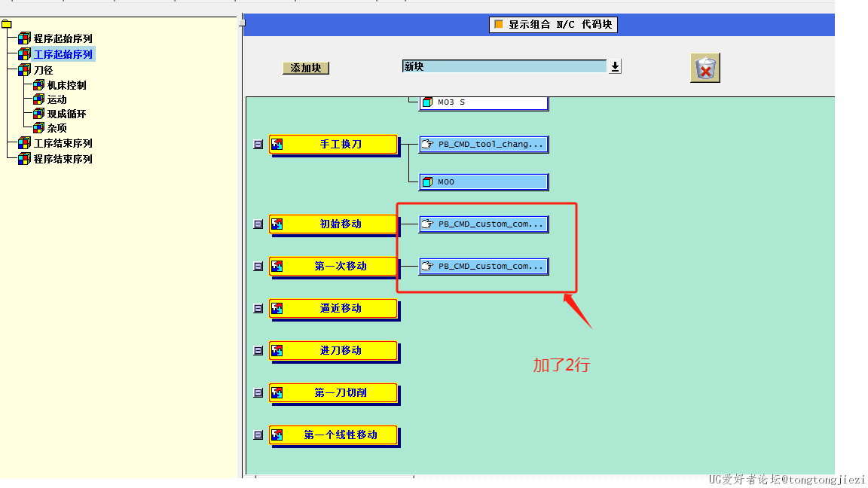Click the 程序起始序列 tree node icon

[x=24, y=38]
